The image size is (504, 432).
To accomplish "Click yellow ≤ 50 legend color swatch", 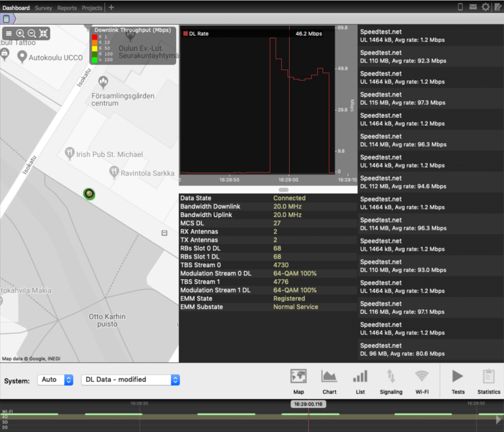I will tap(94, 48).
